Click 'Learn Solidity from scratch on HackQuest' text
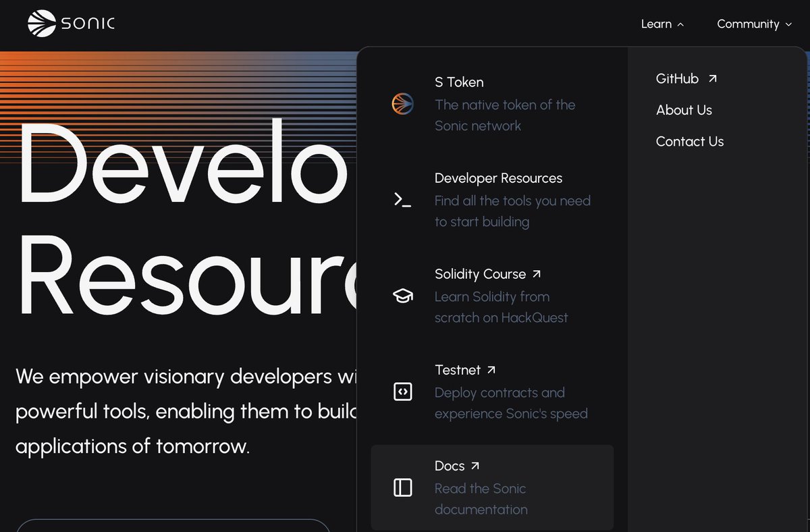Image resolution: width=810 pixels, height=532 pixels. 502,307
